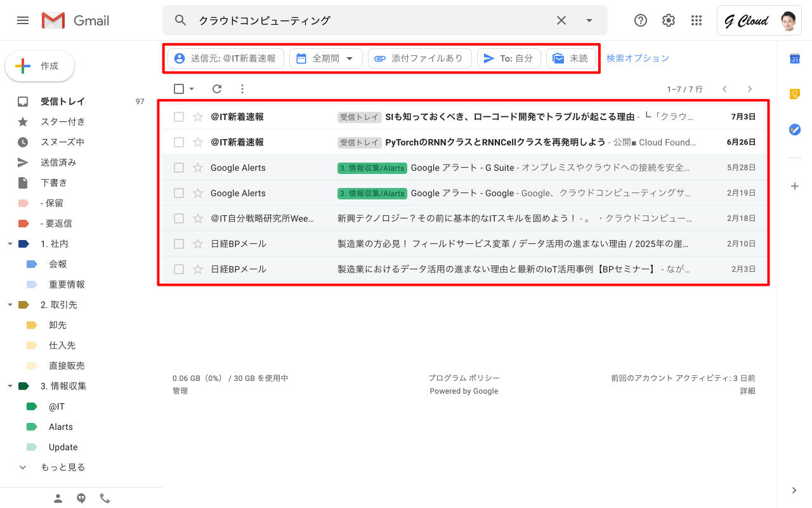Image resolution: width=812 pixels, height=508 pixels.
Task: Open the main menu hamburger icon
Action: point(23,20)
